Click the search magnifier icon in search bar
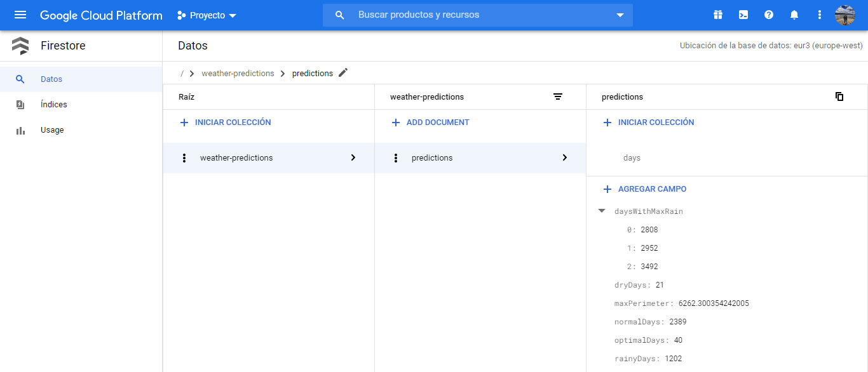 point(340,15)
